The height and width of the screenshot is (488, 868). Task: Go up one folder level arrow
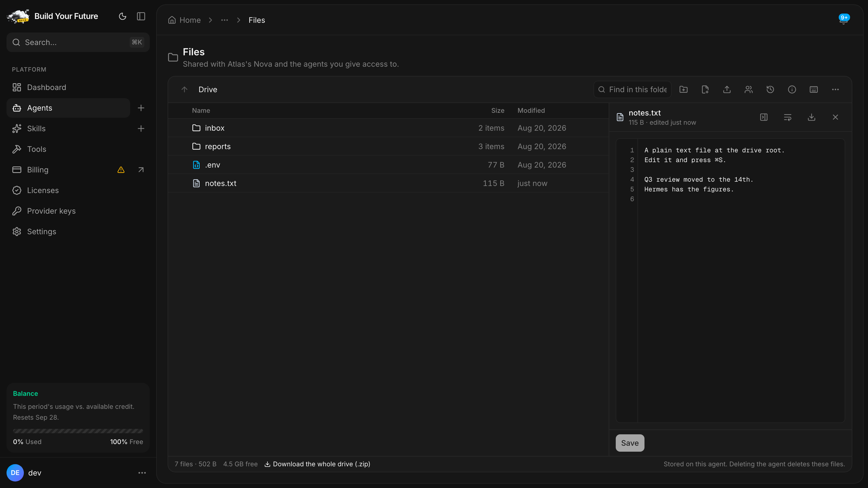click(x=184, y=89)
